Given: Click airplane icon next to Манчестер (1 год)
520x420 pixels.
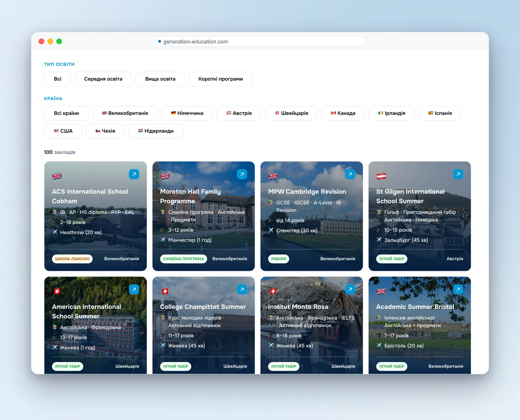Looking at the screenshot, I should (x=163, y=240).
